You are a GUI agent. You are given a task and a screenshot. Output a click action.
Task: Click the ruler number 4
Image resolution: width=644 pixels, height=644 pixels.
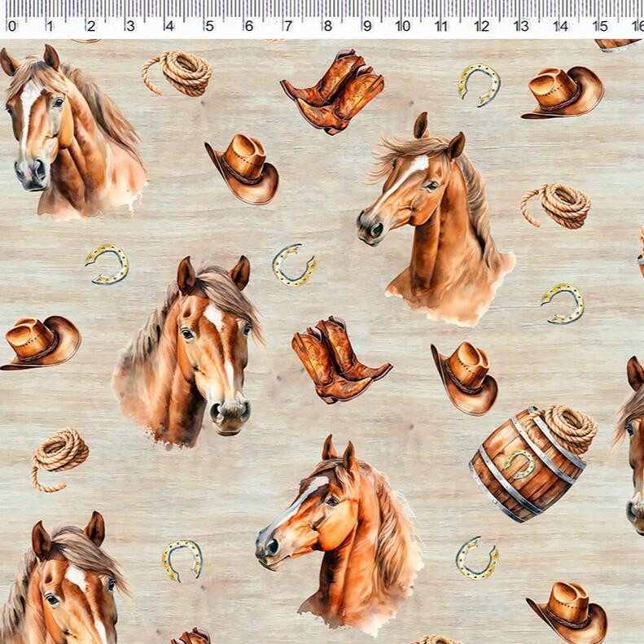pyautogui.click(x=169, y=26)
